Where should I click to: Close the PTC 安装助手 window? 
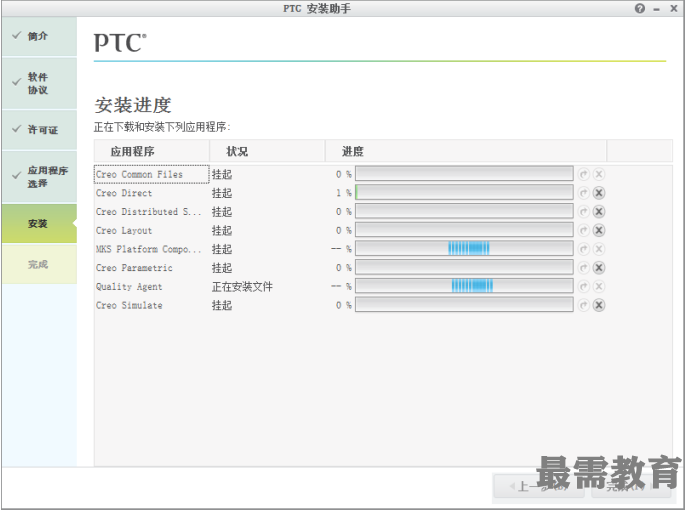click(674, 8)
